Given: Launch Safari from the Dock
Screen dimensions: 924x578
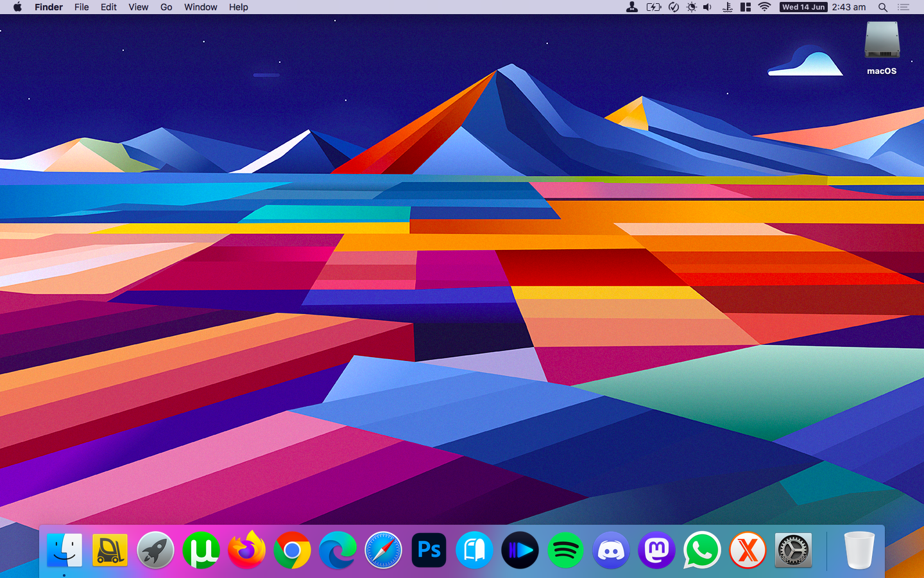Looking at the screenshot, I should (x=383, y=550).
